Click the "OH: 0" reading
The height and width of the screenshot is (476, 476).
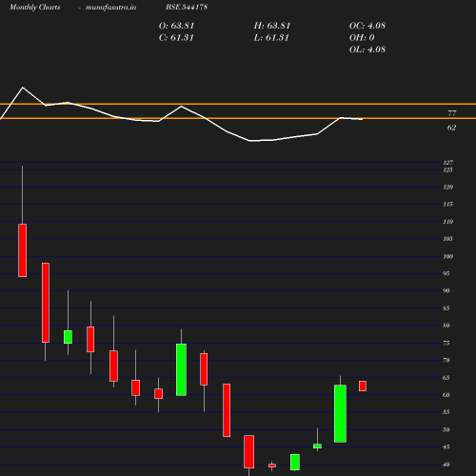tap(362, 38)
